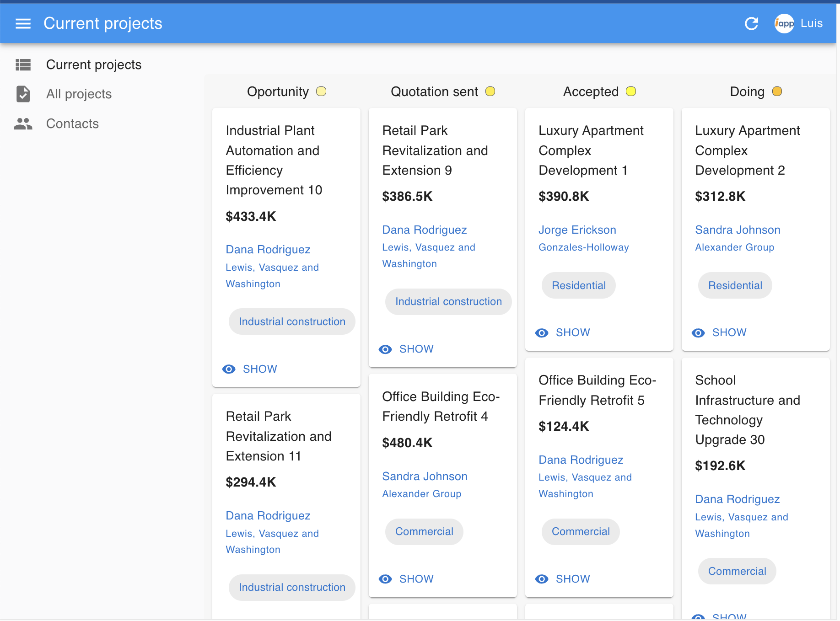Click Residential tag on Luxury Apartment Development 1

pos(578,285)
